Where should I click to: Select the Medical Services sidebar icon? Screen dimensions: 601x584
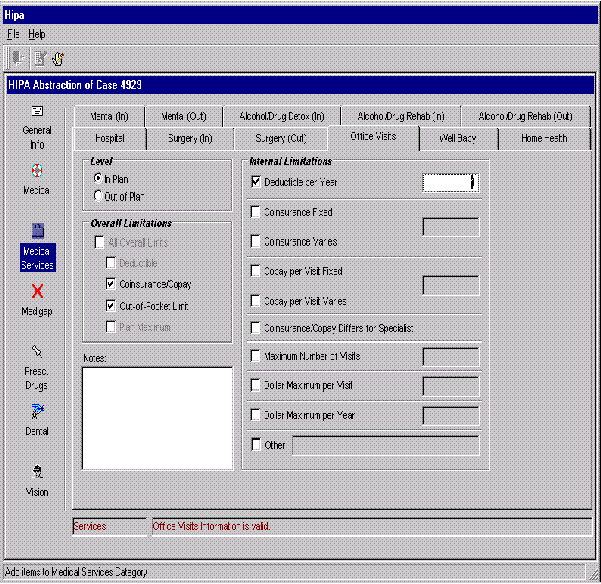(x=37, y=232)
